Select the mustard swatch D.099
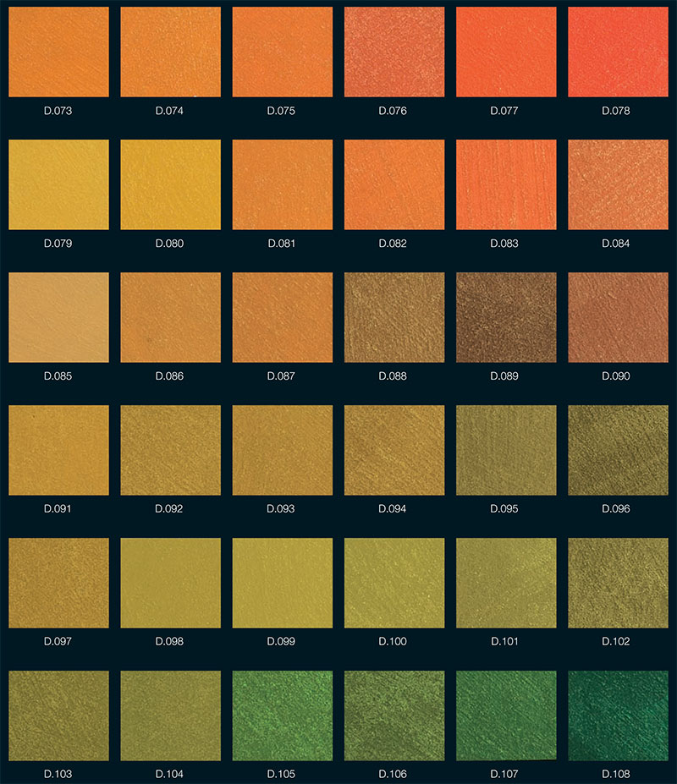This screenshot has width=677, height=784. click(282, 583)
